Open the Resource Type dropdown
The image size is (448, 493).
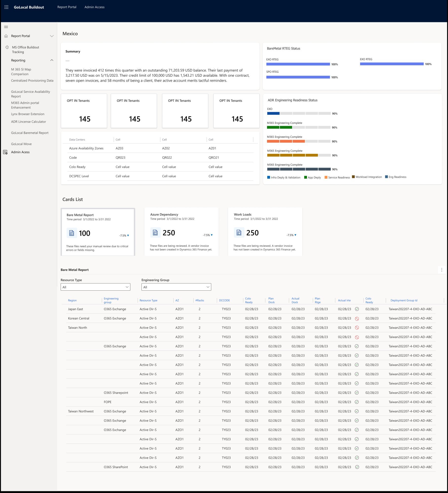coord(95,287)
